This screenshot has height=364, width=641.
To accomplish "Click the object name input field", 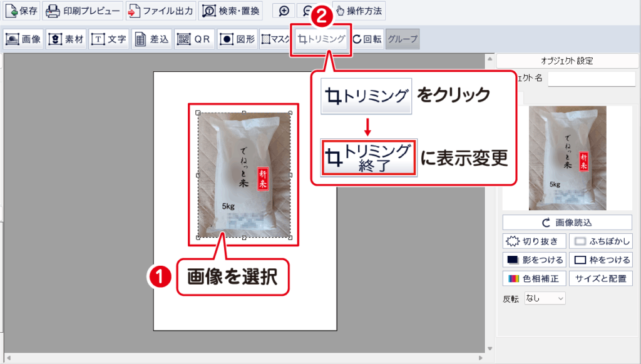I will pyautogui.click(x=591, y=78).
